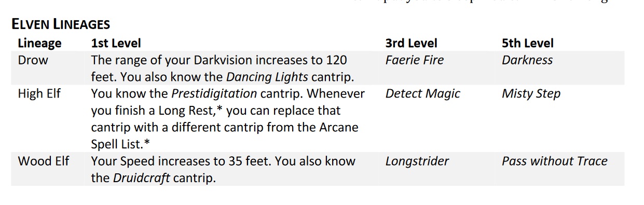Click the Dancing Lights cantrip text

point(267,77)
